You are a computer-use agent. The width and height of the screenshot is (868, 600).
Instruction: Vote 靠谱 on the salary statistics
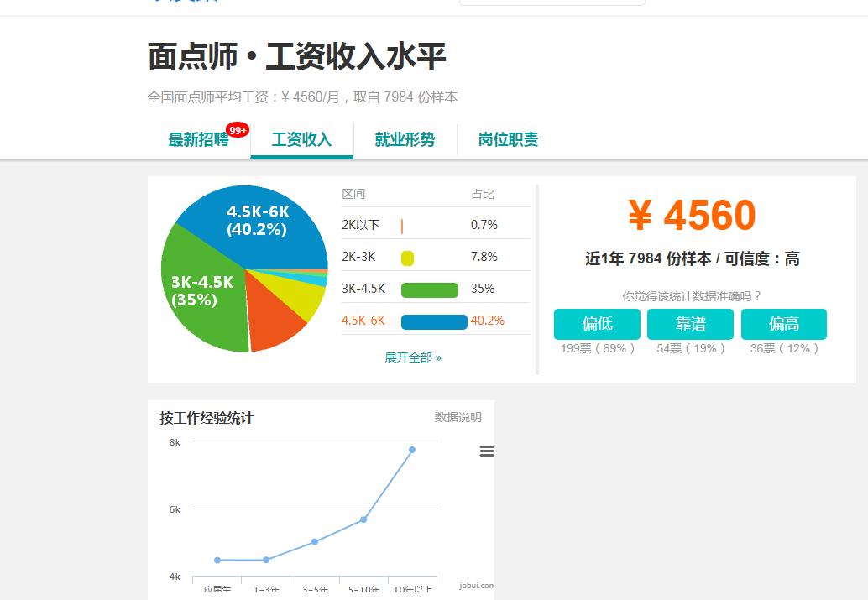tap(690, 324)
